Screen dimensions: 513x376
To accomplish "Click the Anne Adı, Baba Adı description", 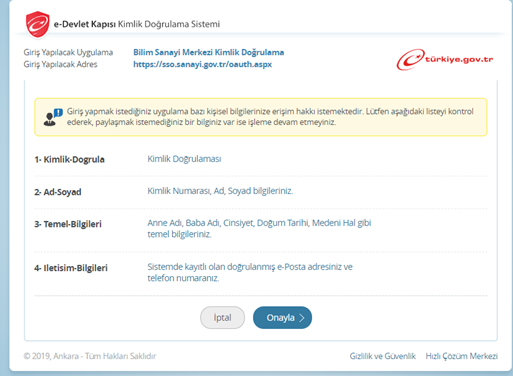I will [259, 228].
